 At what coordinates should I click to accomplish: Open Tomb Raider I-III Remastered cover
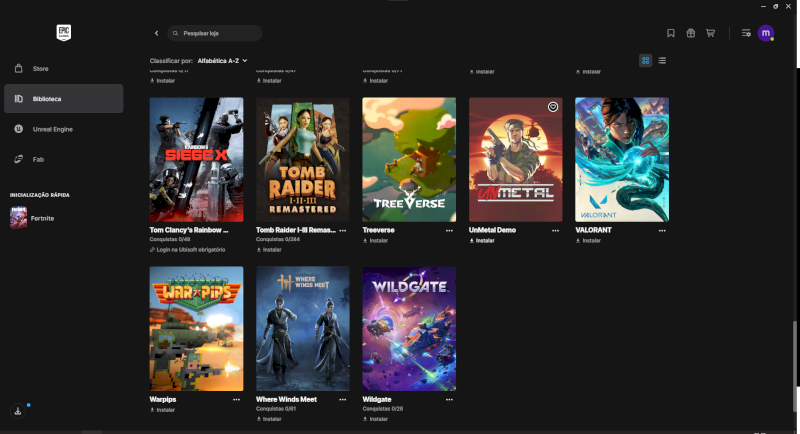(x=303, y=160)
